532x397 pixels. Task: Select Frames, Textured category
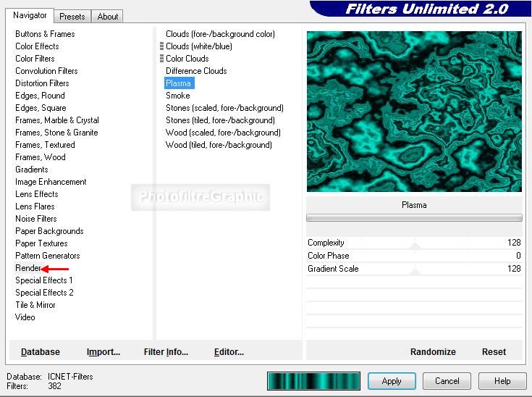45,145
